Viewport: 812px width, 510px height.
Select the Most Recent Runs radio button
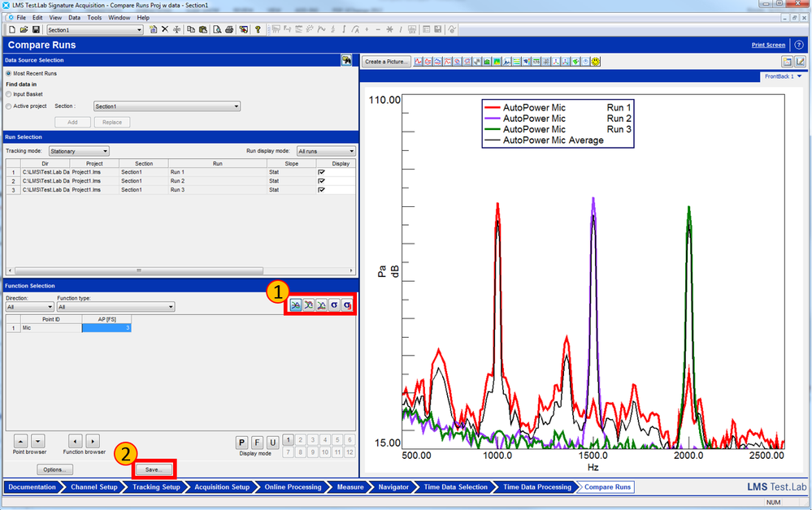click(8, 73)
